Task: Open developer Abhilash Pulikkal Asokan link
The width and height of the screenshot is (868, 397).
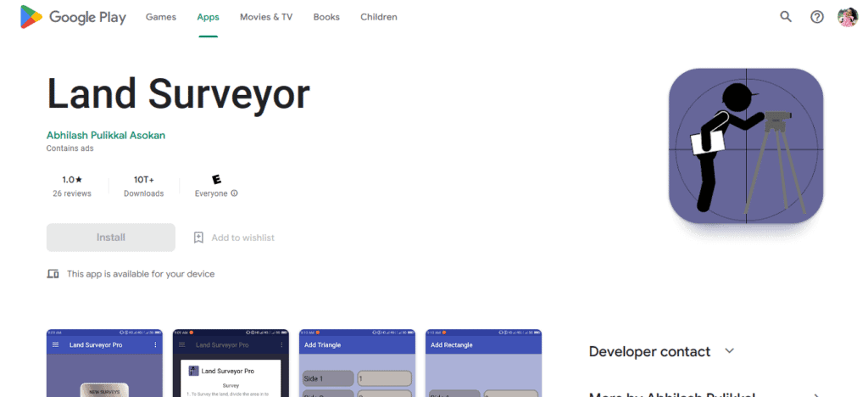Action: [106, 135]
